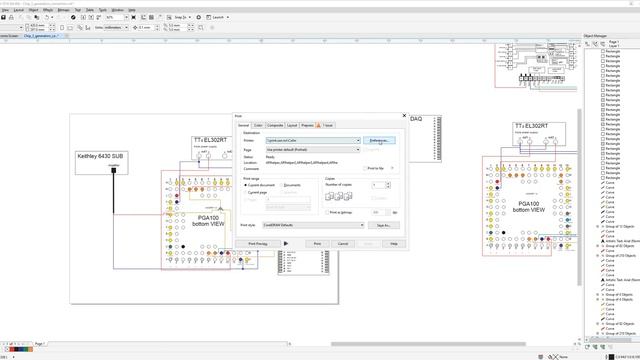Screen dimensions: 640x360
Task: Select Portrait page orientation icon
Action: (62, 28)
